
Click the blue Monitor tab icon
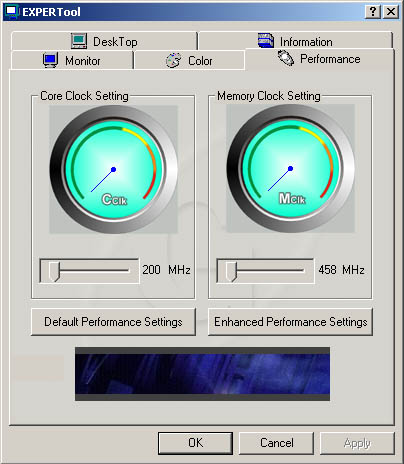pyautogui.click(x=50, y=60)
